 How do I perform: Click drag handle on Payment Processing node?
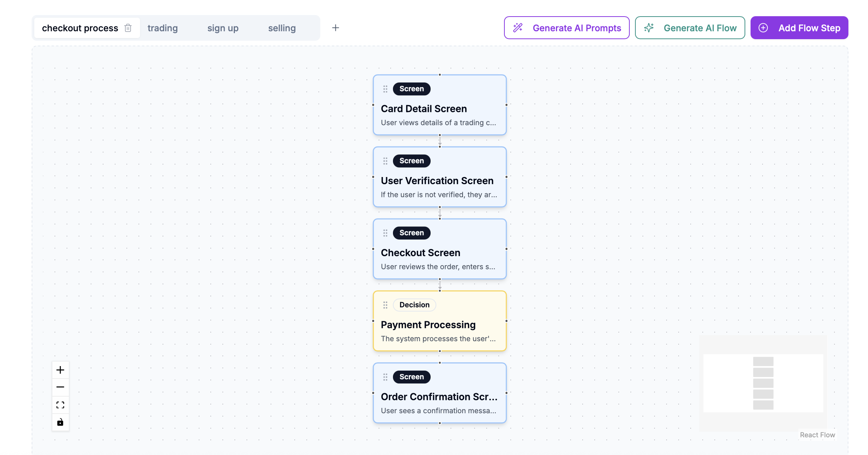[x=385, y=305]
